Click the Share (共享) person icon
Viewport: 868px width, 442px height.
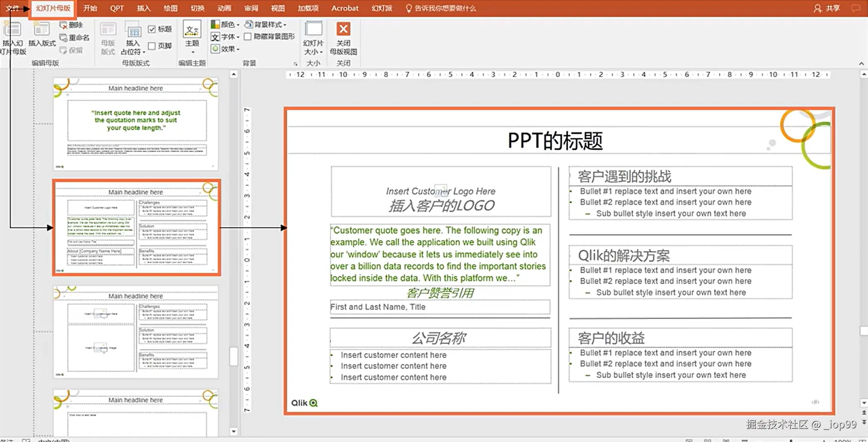tap(817, 8)
